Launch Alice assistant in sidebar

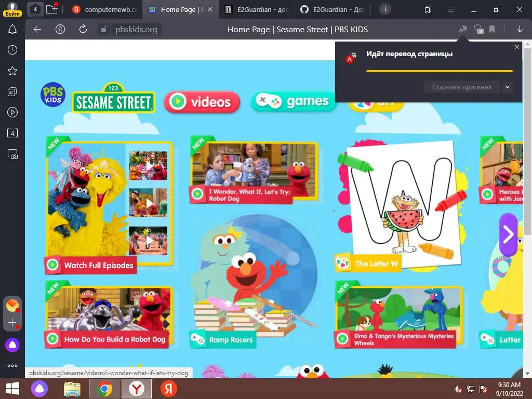(12, 345)
